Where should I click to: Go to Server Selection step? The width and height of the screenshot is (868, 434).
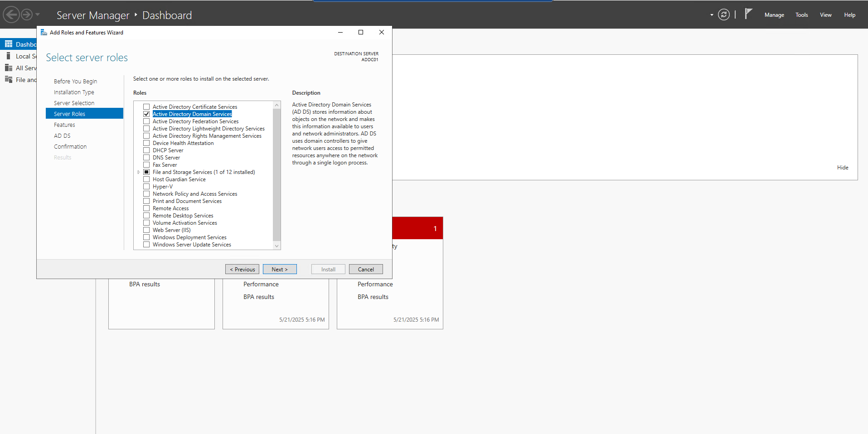74,103
